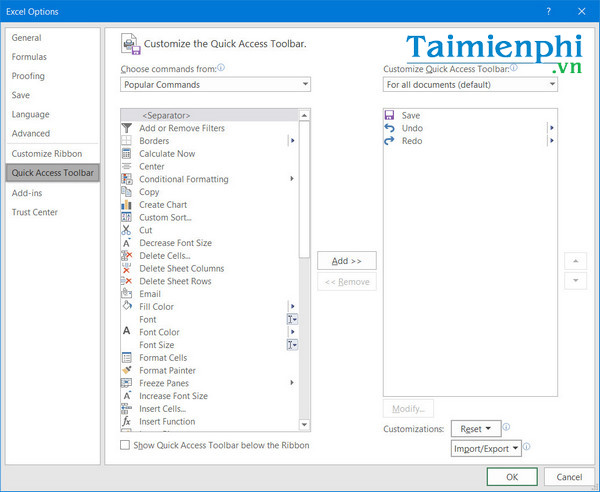Select the Cut scissors icon
Image resolution: width=600 pixels, height=492 pixels.
127,230
